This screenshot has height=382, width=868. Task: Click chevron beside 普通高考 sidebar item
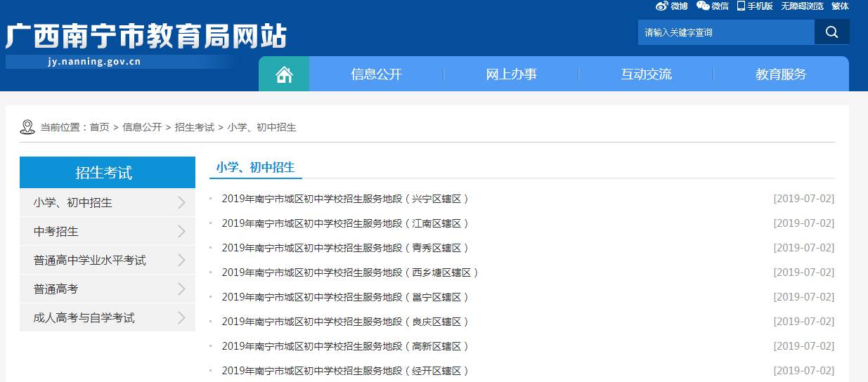181,289
